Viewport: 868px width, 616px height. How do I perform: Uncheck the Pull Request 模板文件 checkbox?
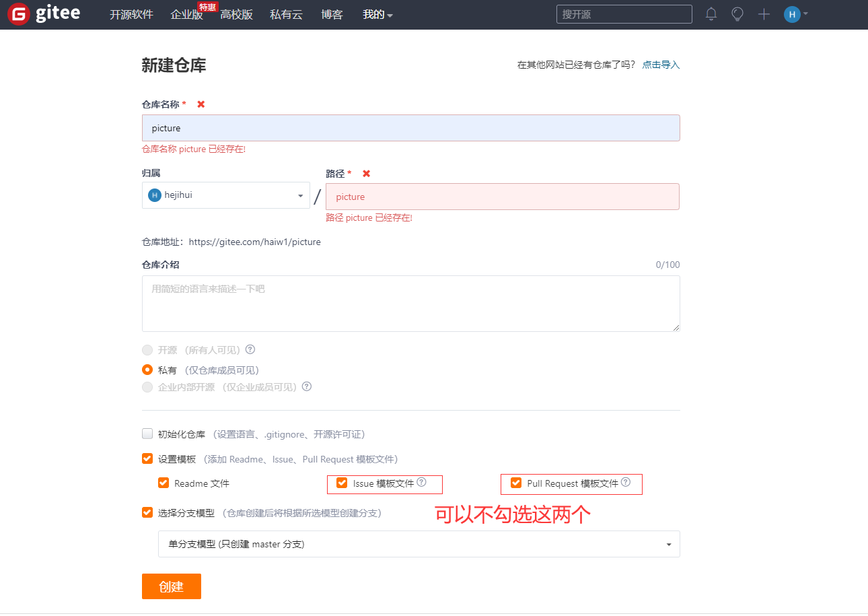(516, 483)
